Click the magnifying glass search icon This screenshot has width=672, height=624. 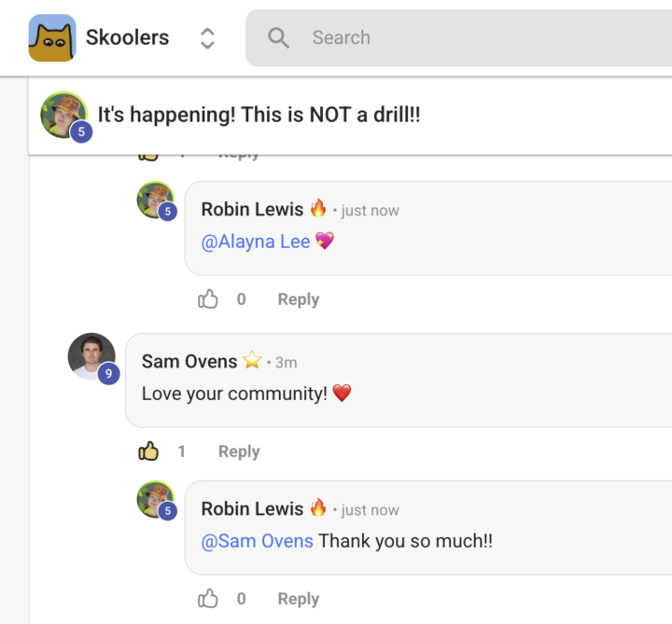[x=278, y=37]
